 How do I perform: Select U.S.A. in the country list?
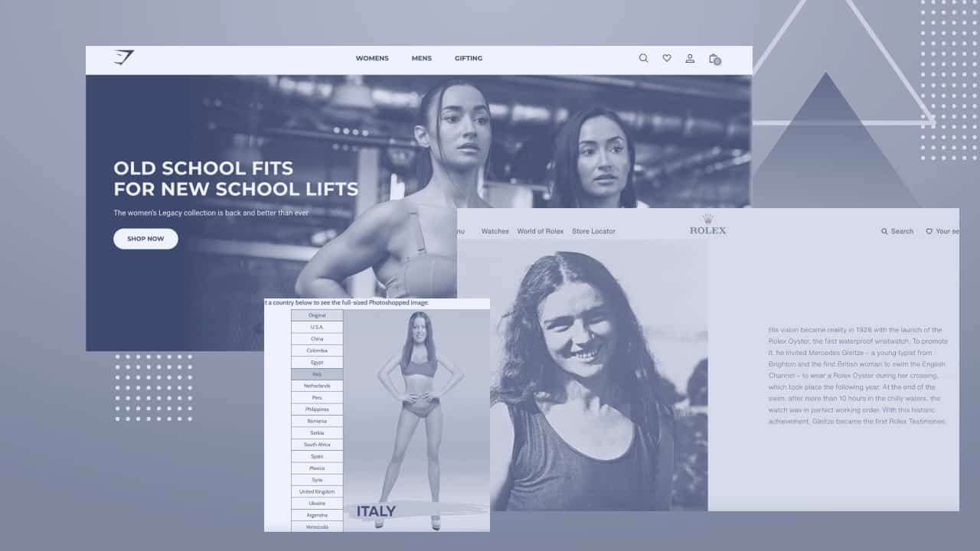pos(317,327)
